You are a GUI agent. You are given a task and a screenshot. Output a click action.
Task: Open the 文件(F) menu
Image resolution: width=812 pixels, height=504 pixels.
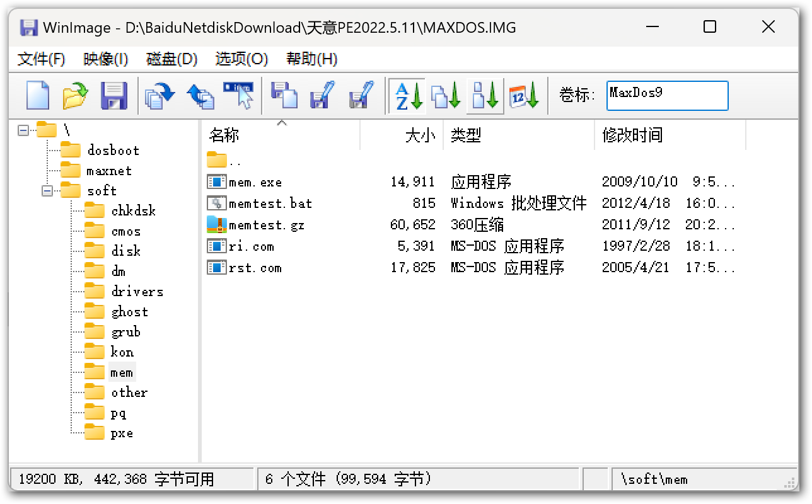[42, 59]
